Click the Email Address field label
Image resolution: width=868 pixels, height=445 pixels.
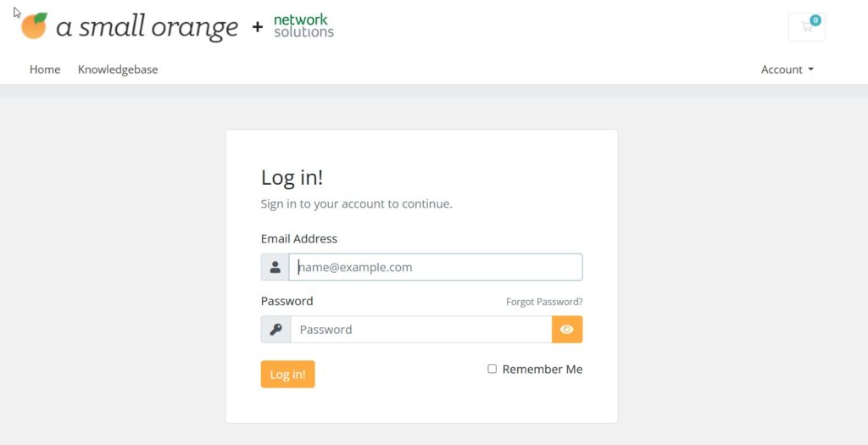click(x=299, y=238)
